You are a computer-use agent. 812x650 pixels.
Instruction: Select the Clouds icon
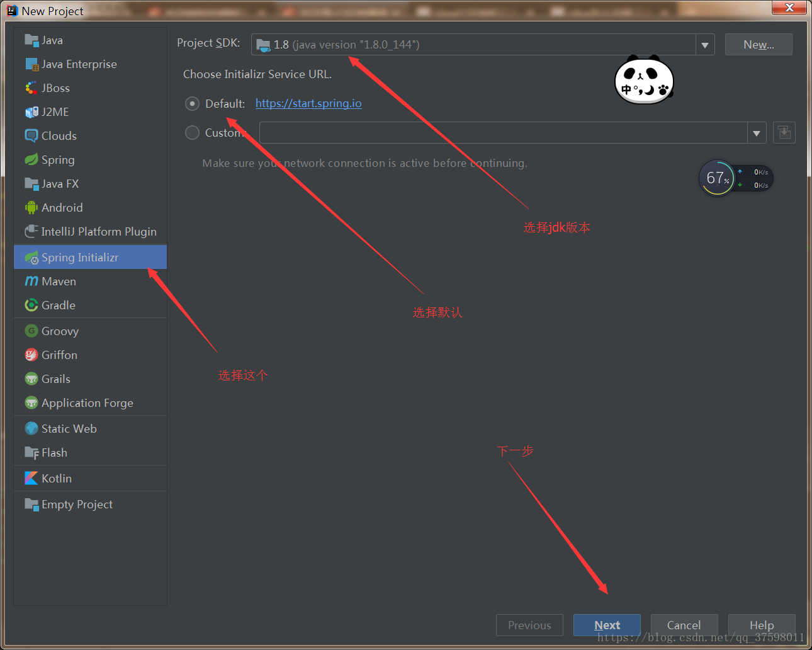pos(31,136)
